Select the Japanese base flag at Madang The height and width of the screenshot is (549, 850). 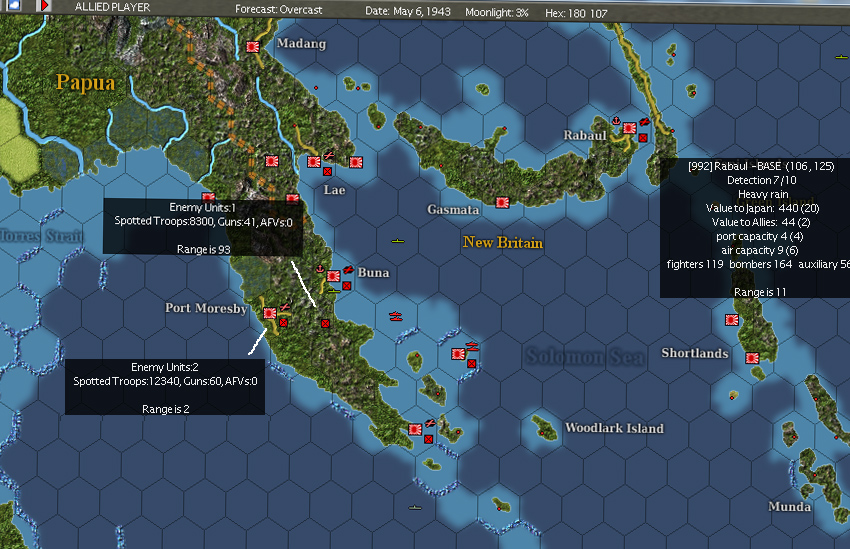[253, 47]
